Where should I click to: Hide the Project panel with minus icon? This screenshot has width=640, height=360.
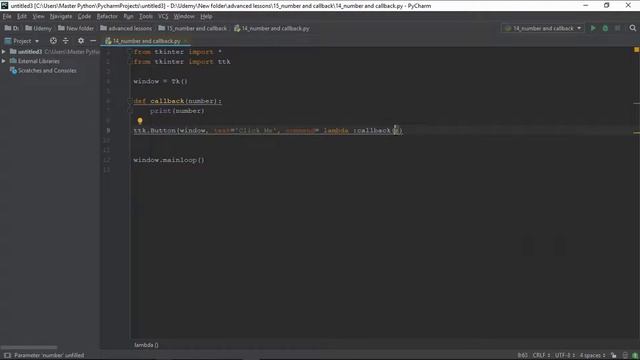[93, 41]
